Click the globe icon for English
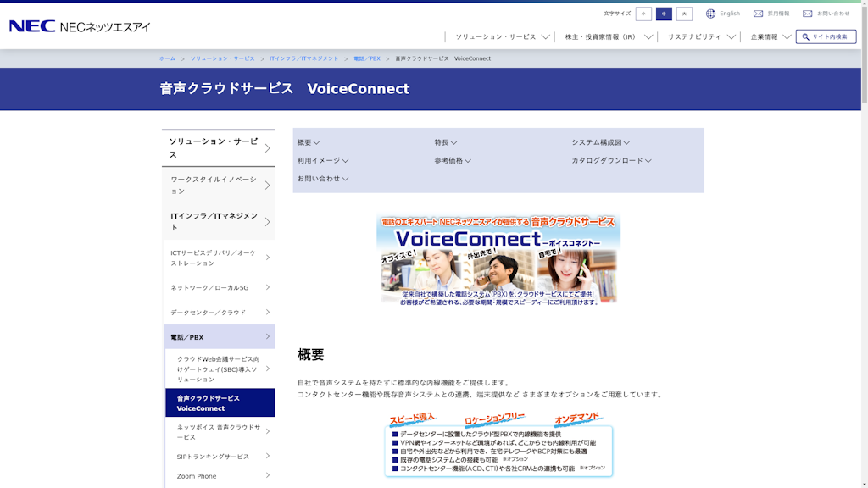Viewport: 868px width, 488px height. 710,14
